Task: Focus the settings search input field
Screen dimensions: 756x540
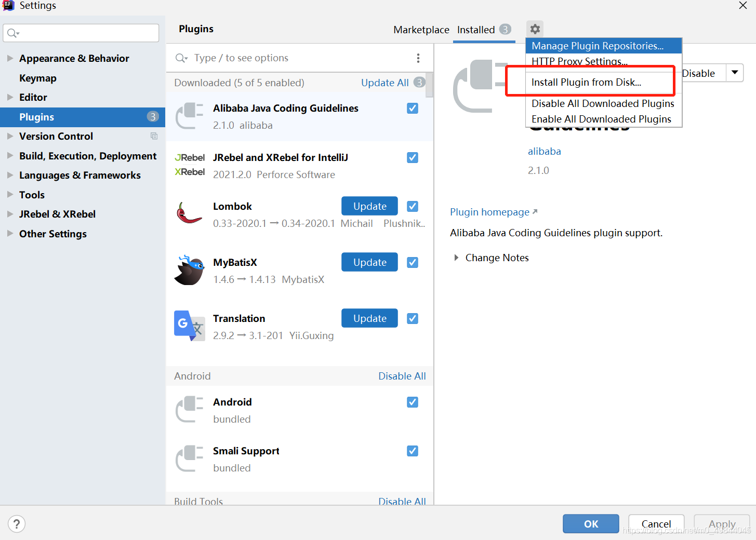Action: pyautogui.click(x=81, y=33)
